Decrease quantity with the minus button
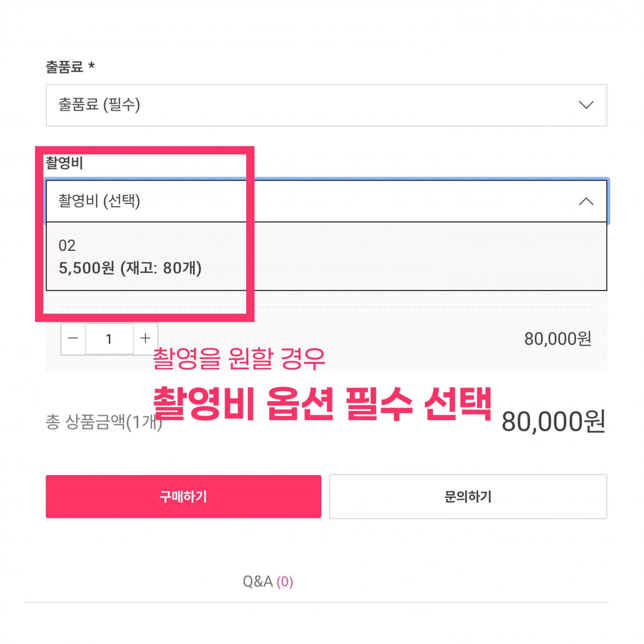The width and height of the screenshot is (644, 644). point(73,338)
